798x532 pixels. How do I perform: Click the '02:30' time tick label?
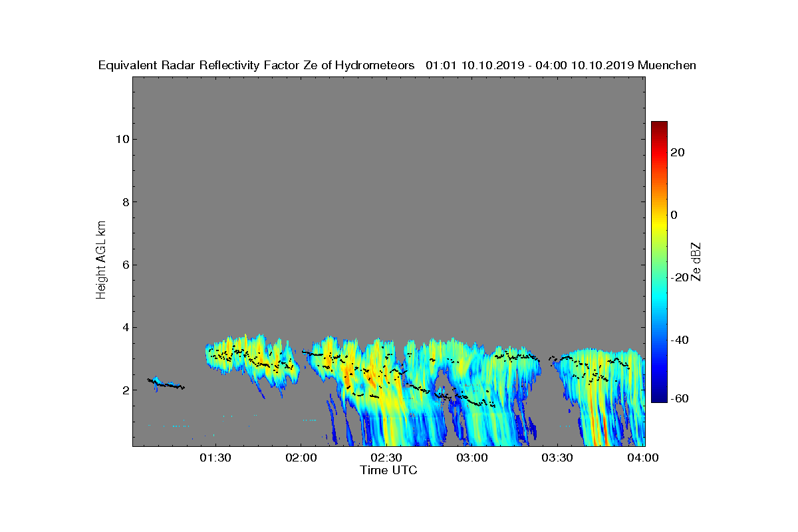point(386,458)
